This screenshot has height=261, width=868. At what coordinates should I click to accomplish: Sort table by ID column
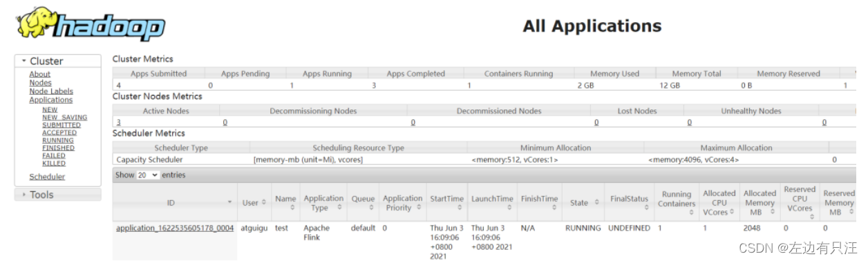click(x=175, y=203)
